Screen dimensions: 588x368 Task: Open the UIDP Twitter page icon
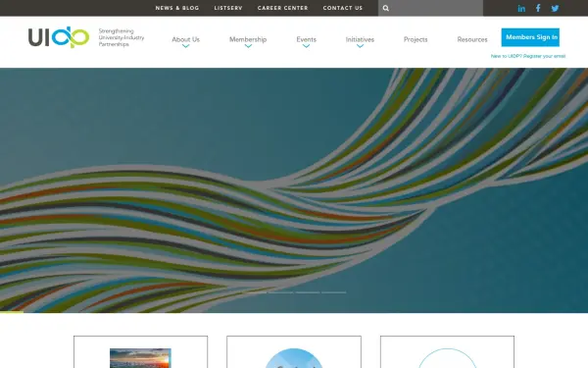click(x=555, y=8)
